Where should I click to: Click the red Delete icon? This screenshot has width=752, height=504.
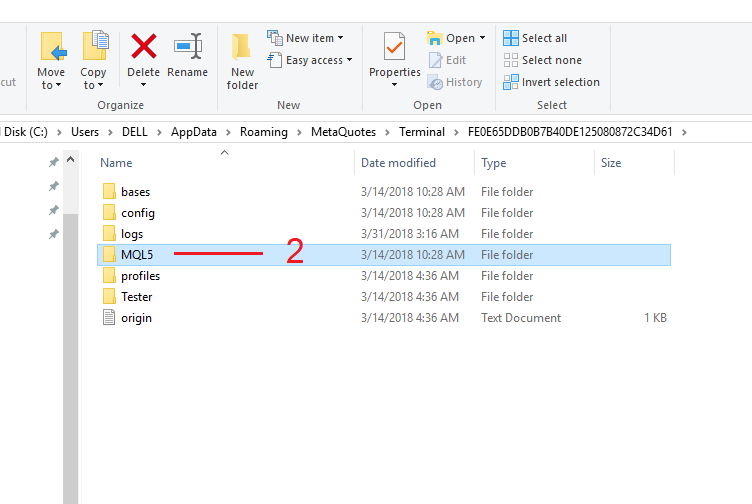[x=144, y=47]
